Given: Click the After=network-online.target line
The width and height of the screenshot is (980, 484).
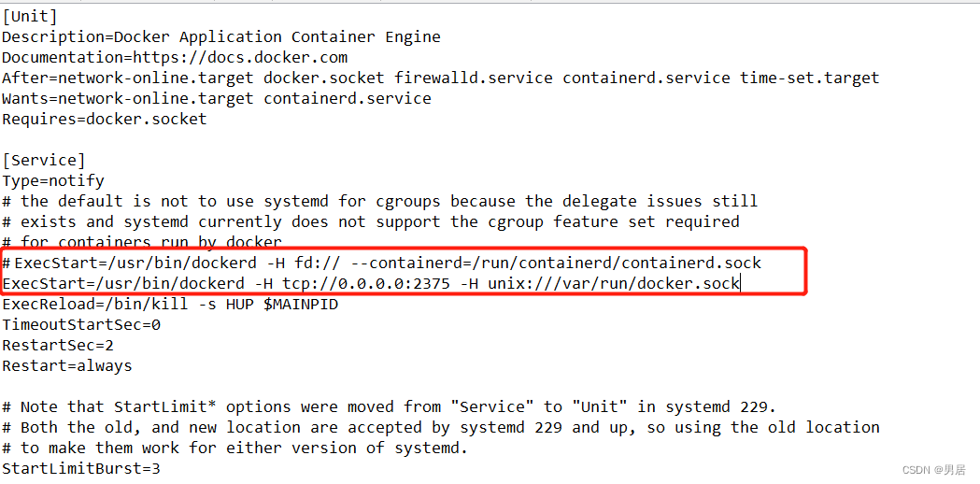Looking at the screenshot, I should [441, 78].
